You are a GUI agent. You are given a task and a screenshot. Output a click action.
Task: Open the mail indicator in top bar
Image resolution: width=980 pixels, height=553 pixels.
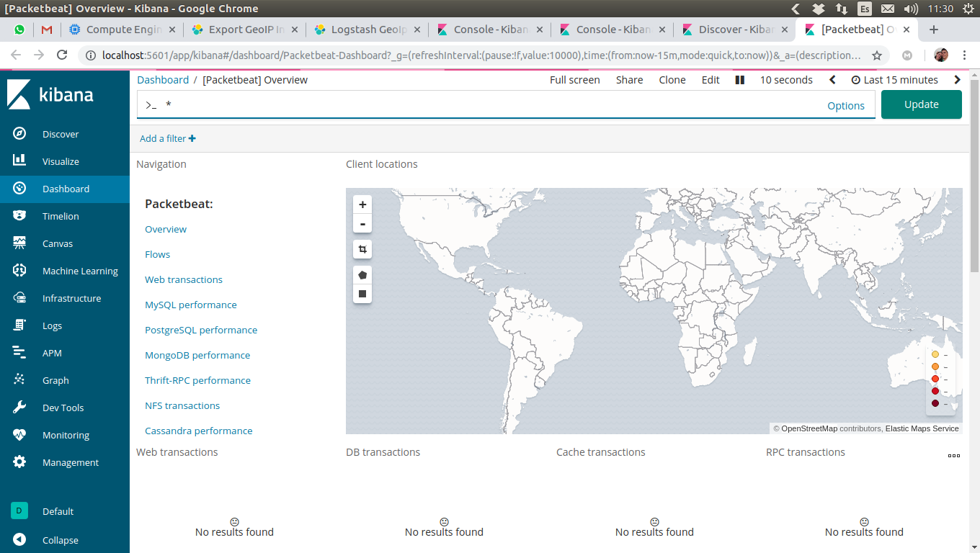tap(888, 9)
